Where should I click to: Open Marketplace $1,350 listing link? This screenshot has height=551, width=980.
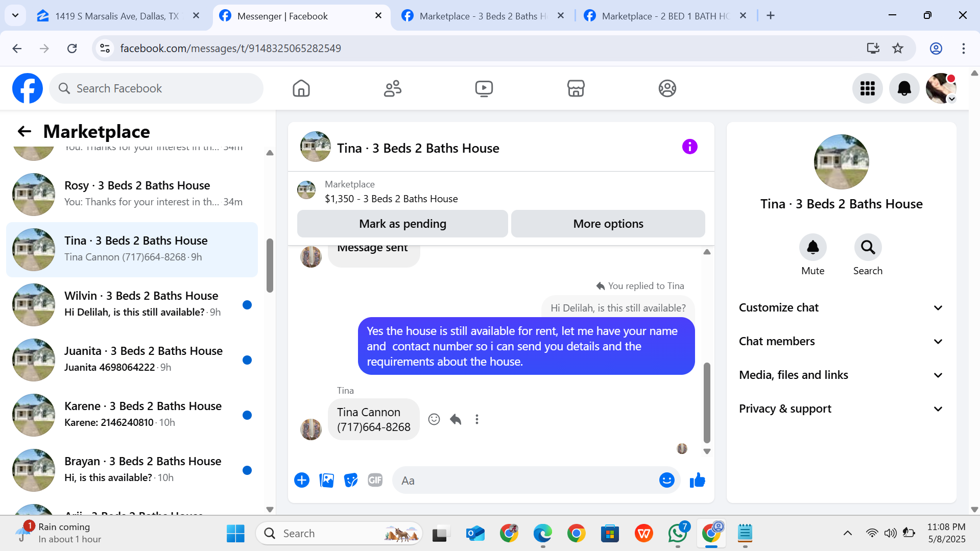[x=391, y=199]
